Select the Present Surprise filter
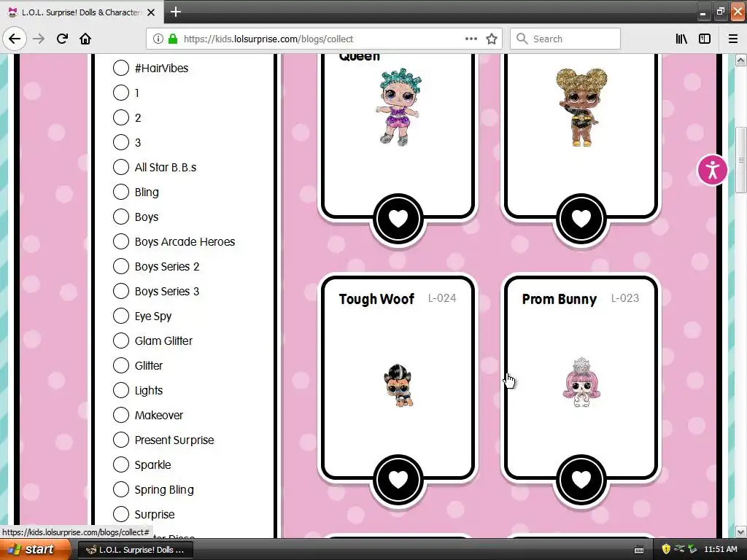Image resolution: width=747 pixels, height=560 pixels. pos(121,440)
